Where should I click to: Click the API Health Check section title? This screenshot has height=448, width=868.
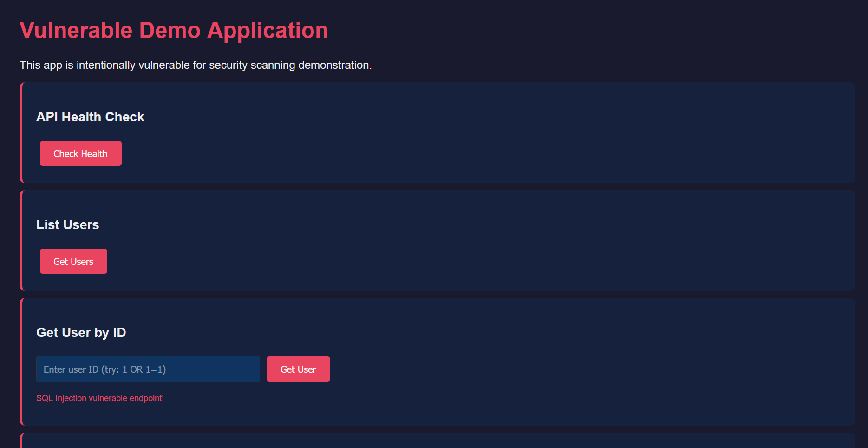tap(90, 117)
